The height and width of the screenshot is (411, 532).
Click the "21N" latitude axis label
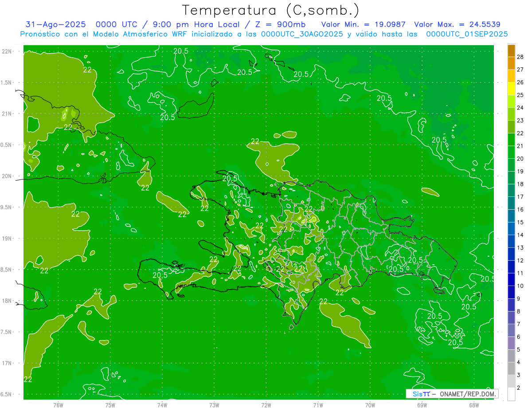pos(6,114)
